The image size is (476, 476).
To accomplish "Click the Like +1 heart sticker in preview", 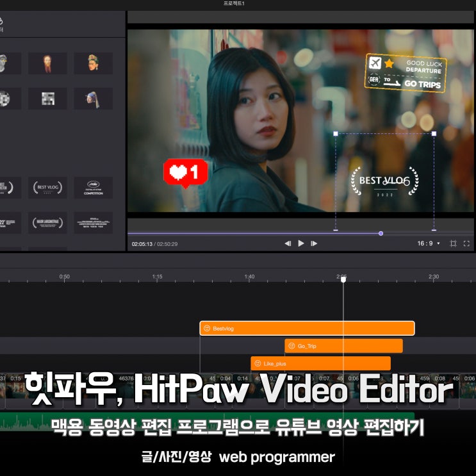I will point(186,173).
